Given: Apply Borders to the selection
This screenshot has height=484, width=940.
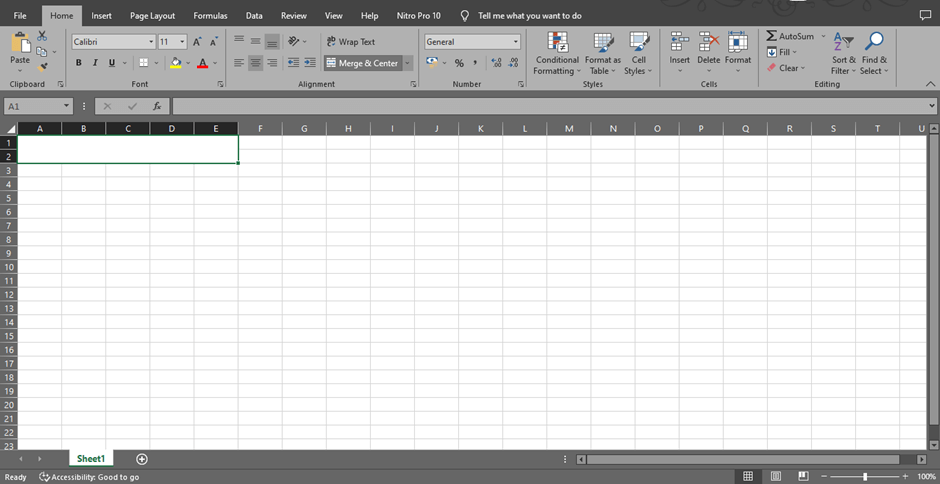Looking at the screenshot, I should tap(144, 63).
